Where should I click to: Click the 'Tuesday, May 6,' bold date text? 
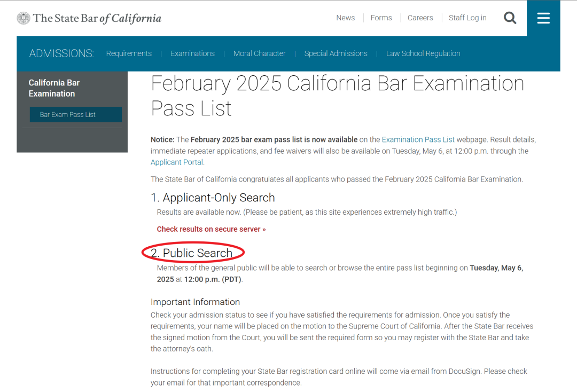496,268
